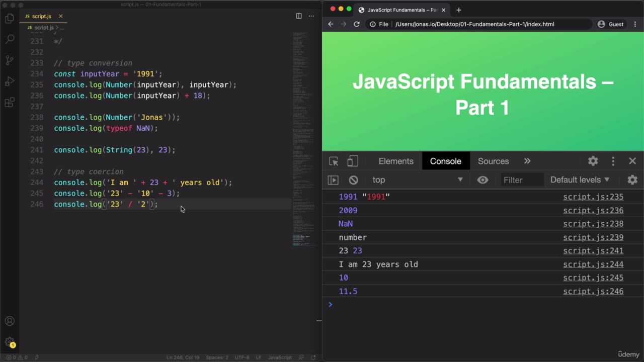Open the script.js:238 source link
Screen dimensions: 644x362
593,224
